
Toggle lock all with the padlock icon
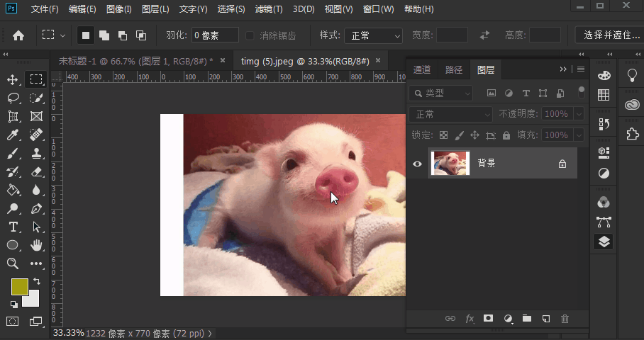click(x=506, y=135)
